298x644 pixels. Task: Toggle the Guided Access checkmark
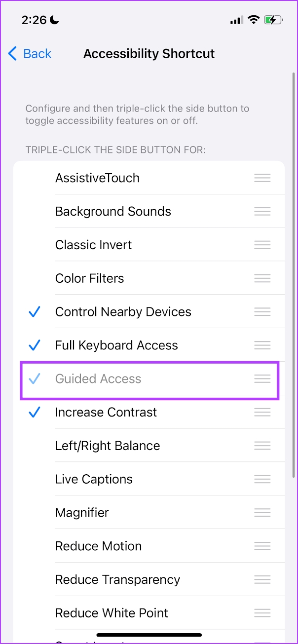34,379
